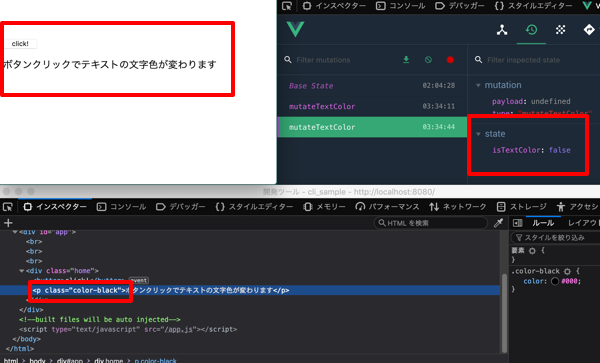Click the markup panel vertical scrollbar
This screenshot has width=600, height=363.
point(504,313)
